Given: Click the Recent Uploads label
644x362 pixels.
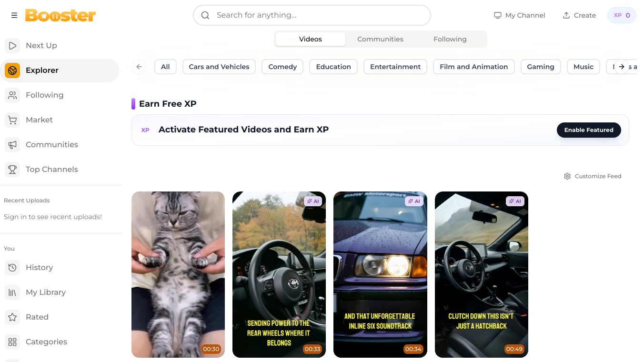Looking at the screenshot, I should [27, 201].
